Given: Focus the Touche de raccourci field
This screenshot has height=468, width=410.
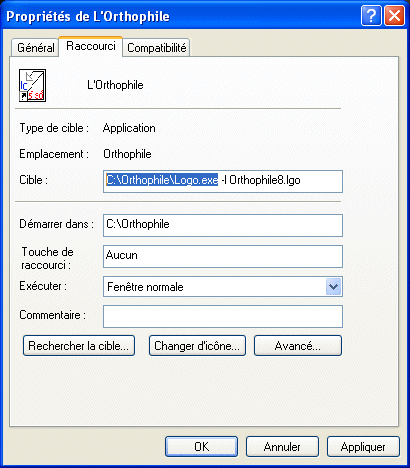Looking at the screenshot, I should pos(223,256).
